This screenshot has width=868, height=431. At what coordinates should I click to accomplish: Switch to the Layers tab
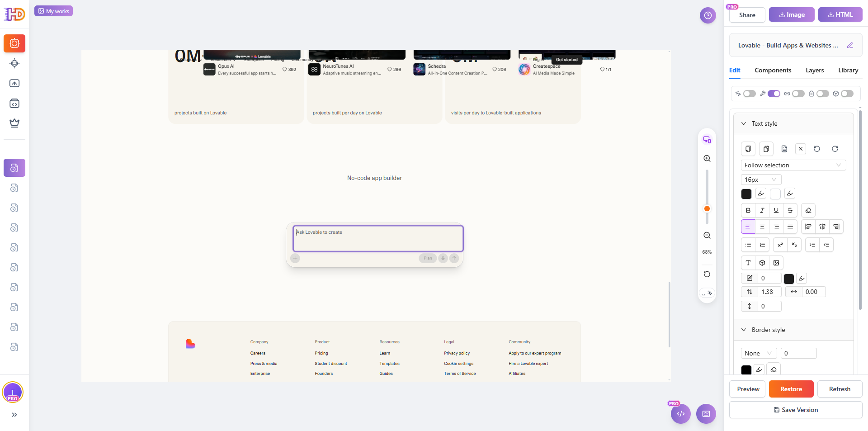tap(815, 70)
